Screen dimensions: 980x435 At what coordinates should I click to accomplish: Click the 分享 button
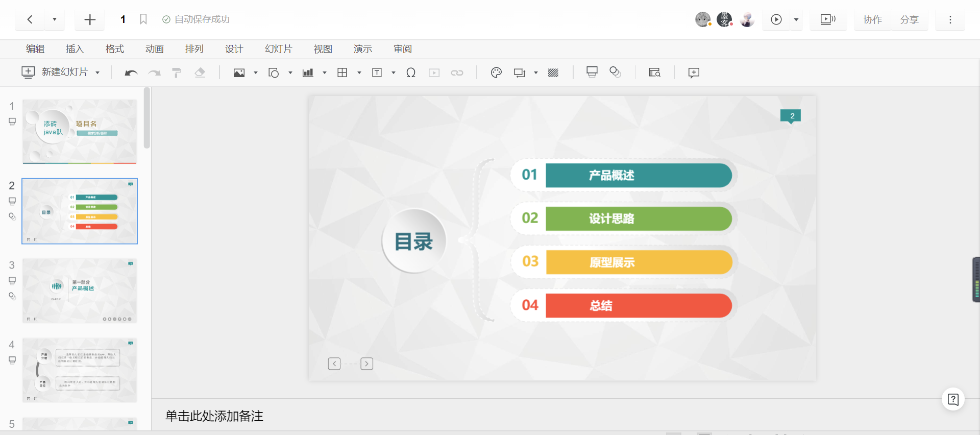point(909,19)
